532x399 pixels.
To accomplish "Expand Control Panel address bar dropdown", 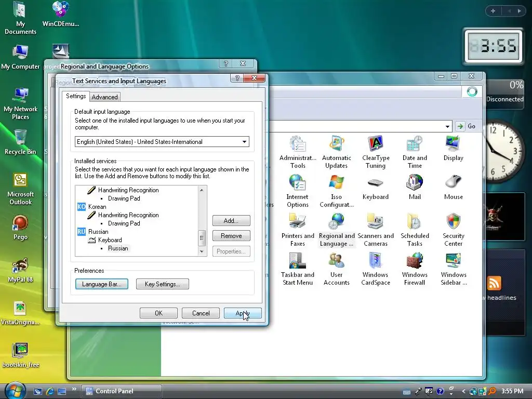I will [x=447, y=127].
